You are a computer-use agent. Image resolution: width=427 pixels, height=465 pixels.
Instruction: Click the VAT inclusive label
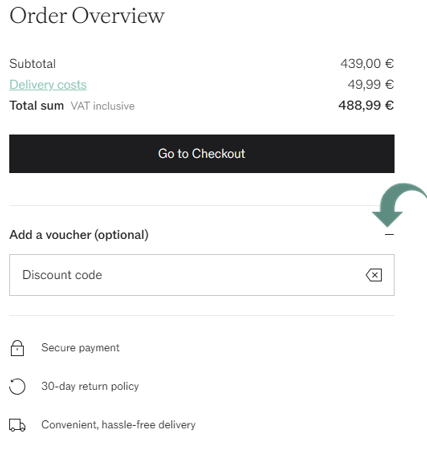pos(103,106)
